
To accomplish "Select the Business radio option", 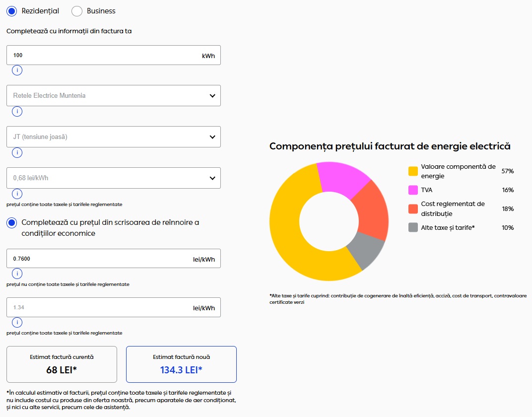I will tap(77, 11).
